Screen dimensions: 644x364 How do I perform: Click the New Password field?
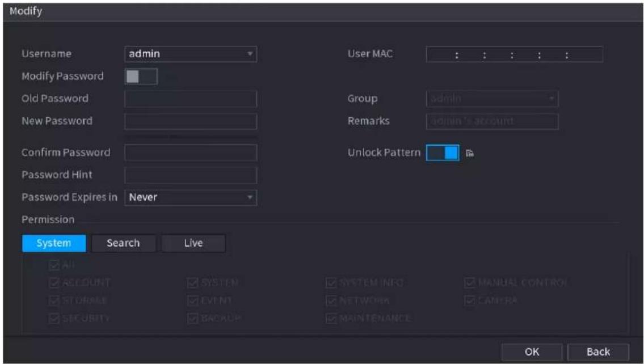[x=191, y=121]
